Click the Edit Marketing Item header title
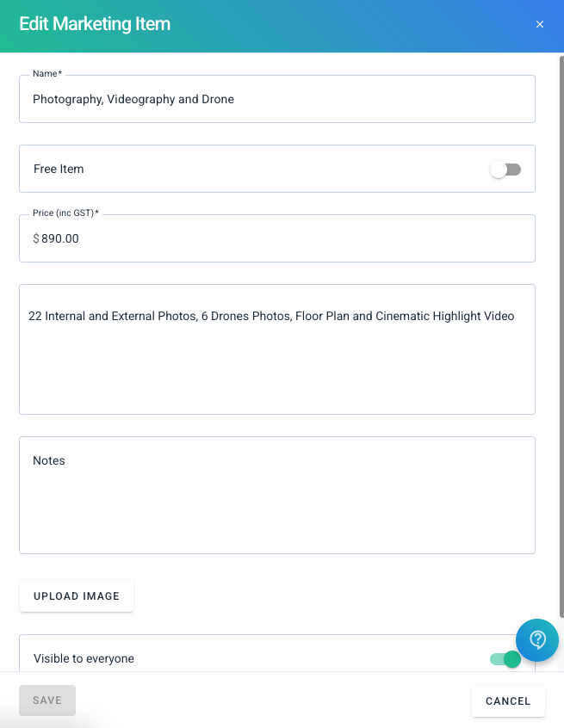This screenshot has height=728, width=564. 95,24
